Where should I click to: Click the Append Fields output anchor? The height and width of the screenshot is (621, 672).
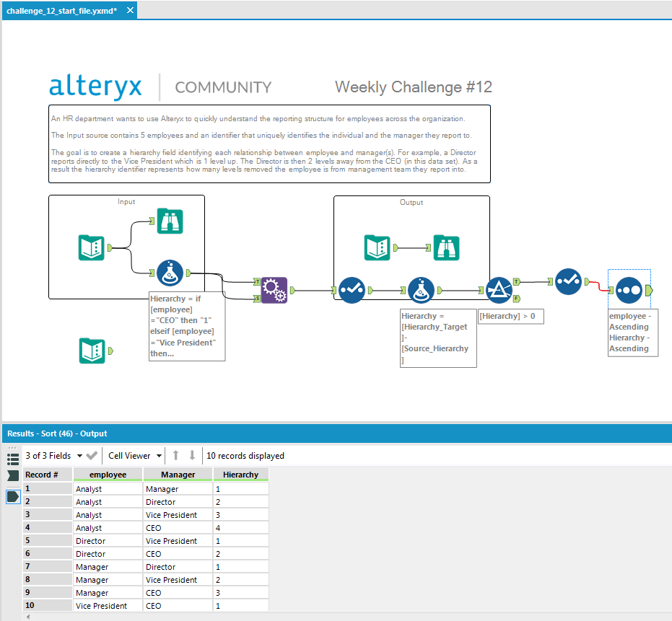pos(292,291)
